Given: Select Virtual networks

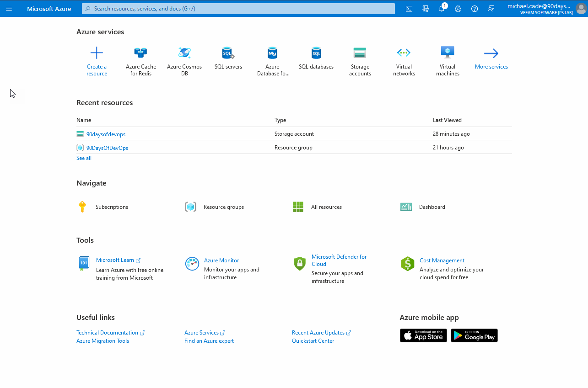Looking at the screenshot, I should (404, 59).
